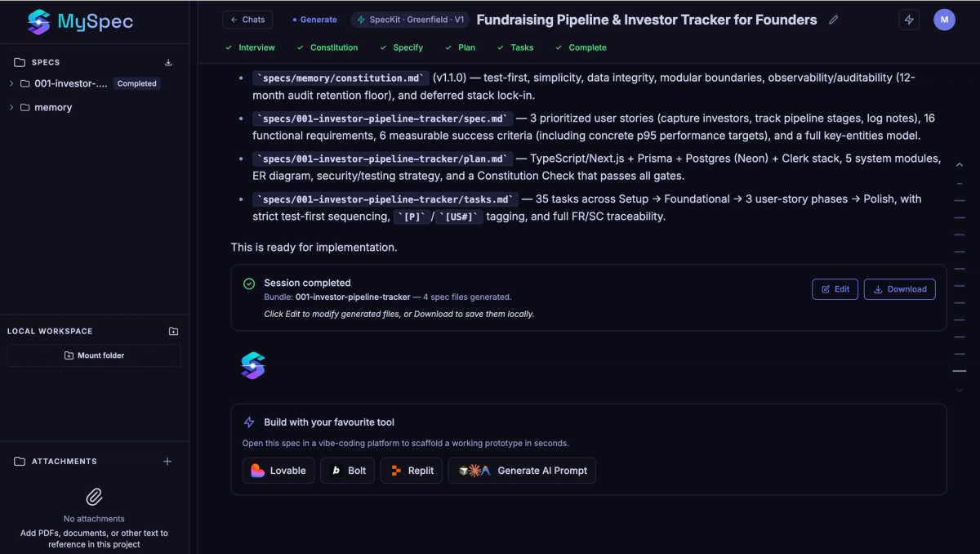Open the lightning bolt icon in the header
The height and width of the screenshot is (554, 980).
click(909, 20)
